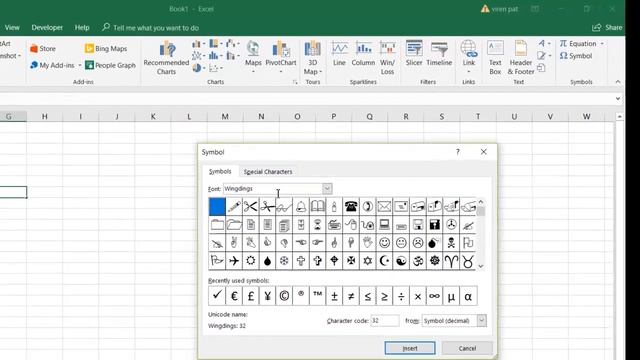Image resolution: width=640 pixels, height=360 pixels.
Task: Select the hourglass symbol in the grid
Action: pos(318,224)
